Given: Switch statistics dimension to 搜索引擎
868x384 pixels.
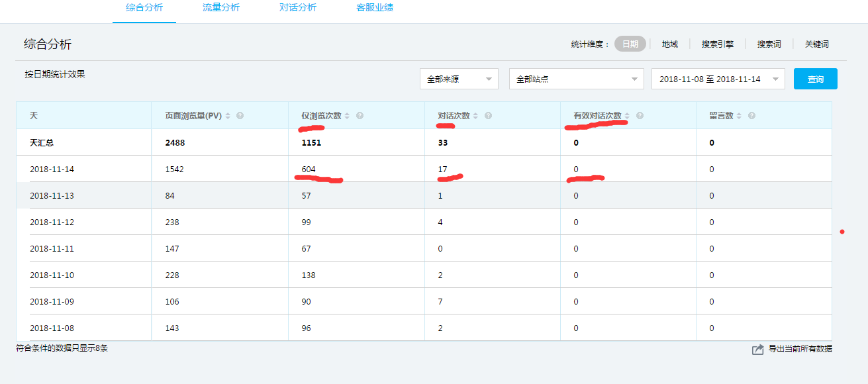Looking at the screenshot, I should 717,44.
